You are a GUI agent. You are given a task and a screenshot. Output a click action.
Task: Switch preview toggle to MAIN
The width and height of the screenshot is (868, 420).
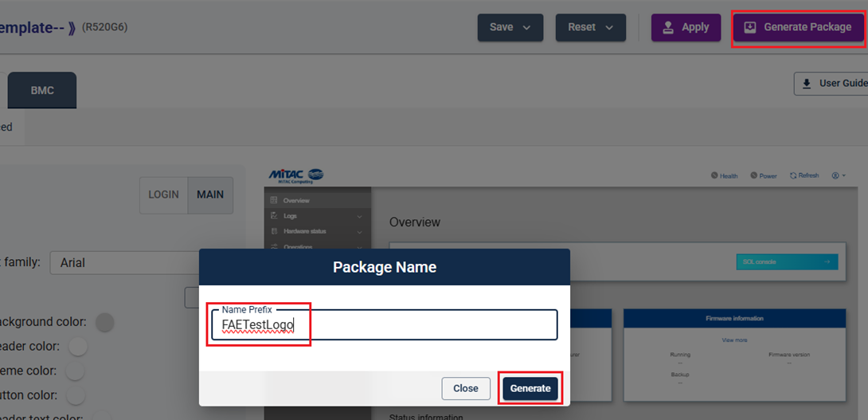pyautogui.click(x=210, y=194)
